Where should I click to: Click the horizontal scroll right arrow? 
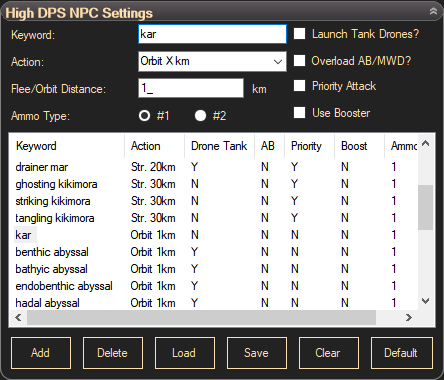(x=409, y=317)
